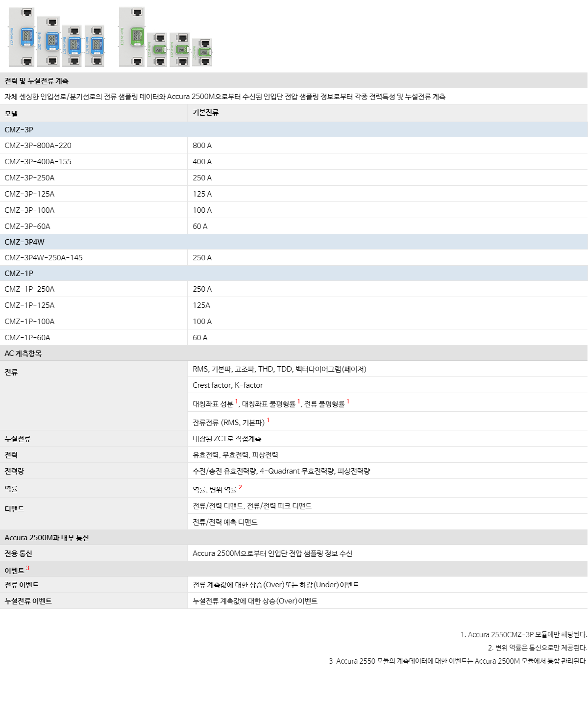Click the '모델' column header
The width and height of the screenshot is (588, 701).
pyautogui.click(x=11, y=113)
